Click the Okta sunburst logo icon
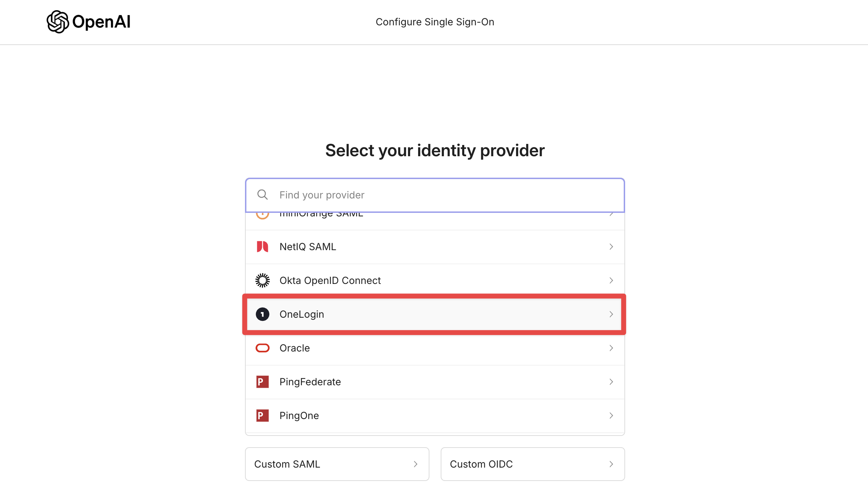868x488 pixels. 263,280
